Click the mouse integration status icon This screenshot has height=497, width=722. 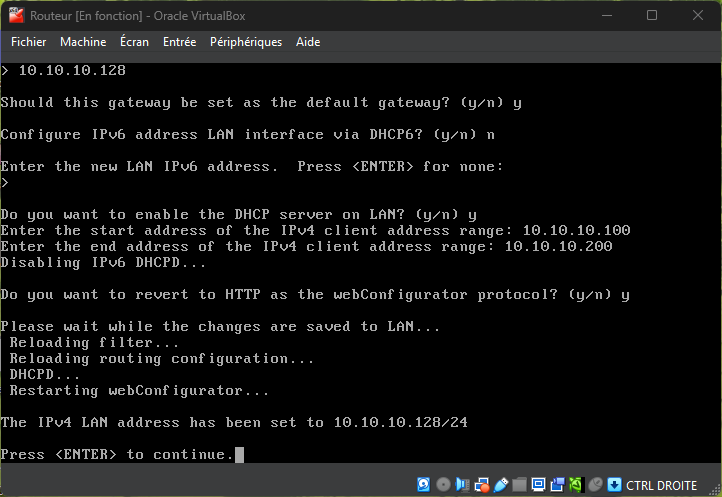[596, 485]
